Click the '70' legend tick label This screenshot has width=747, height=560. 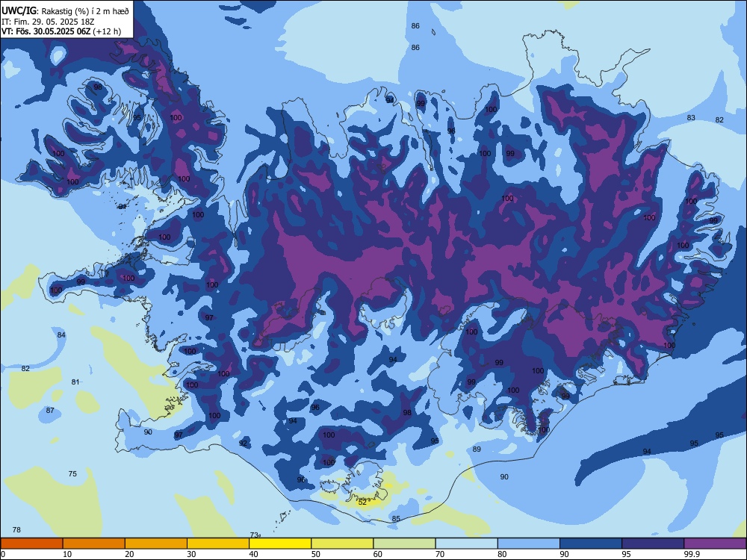coord(440,554)
